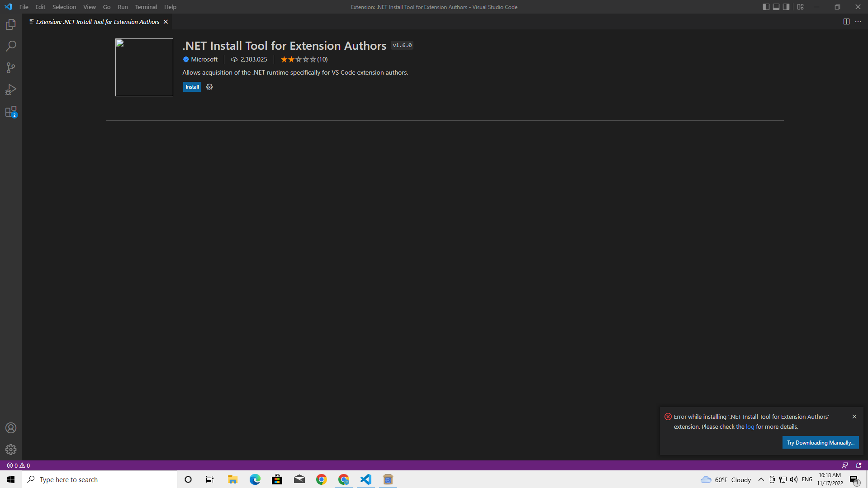This screenshot has height=488, width=868.
Task: Click the install count 2,303,025
Action: (x=249, y=59)
